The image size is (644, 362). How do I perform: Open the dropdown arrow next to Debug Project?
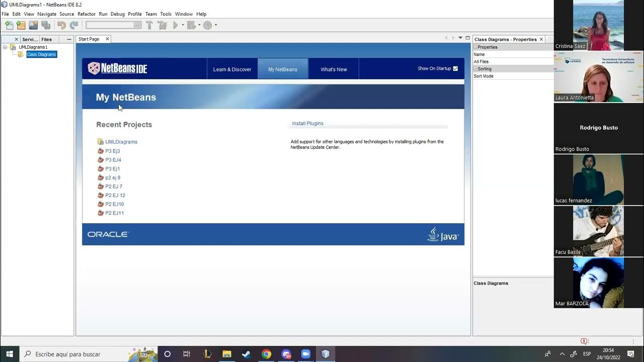(x=199, y=25)
